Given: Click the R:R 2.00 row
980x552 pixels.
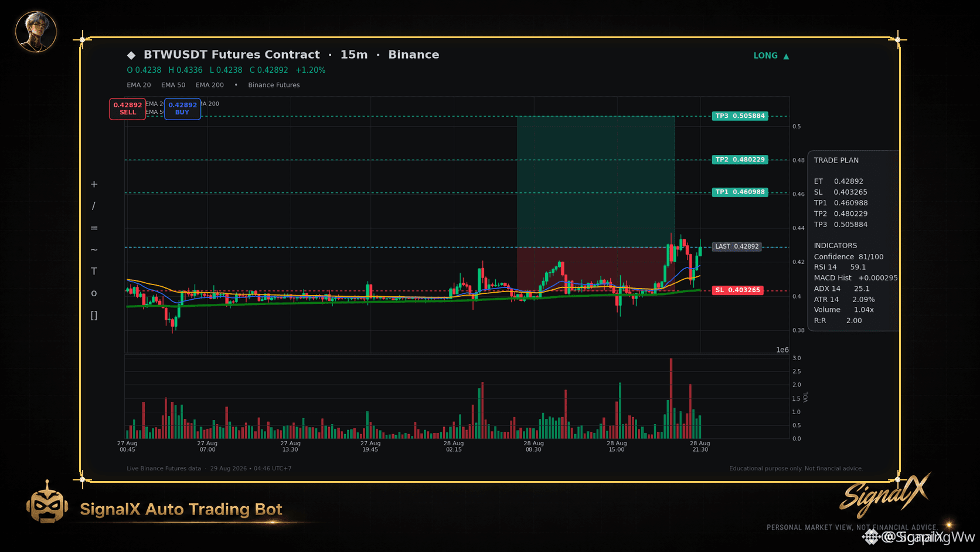Looking at the screenshot, I should (x=838, y=321).
